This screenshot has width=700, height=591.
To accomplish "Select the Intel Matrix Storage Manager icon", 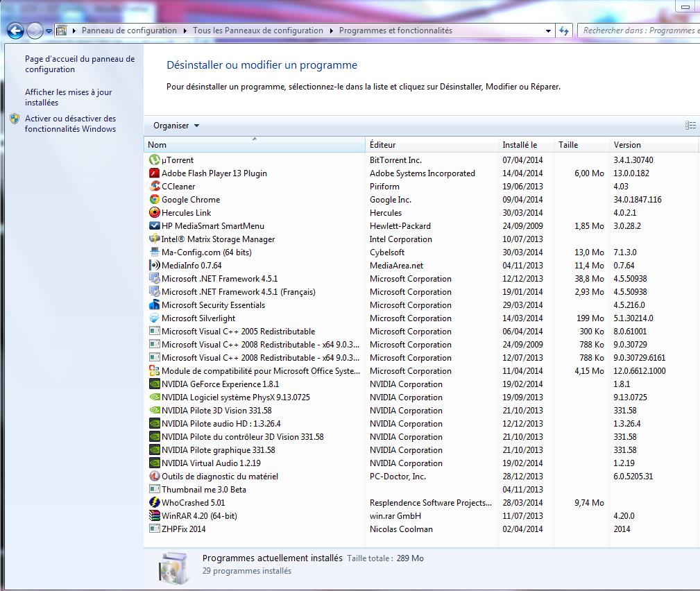I will click(x=155, y=239).
